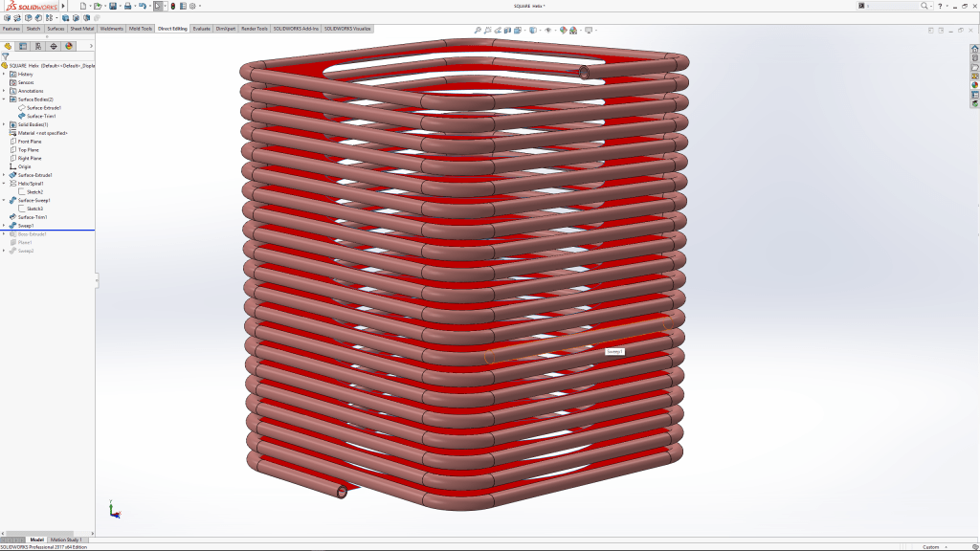The height and width of the screenshot is (551, 980).
Task: Click Custom in the status bar
Action: point(931,546)
